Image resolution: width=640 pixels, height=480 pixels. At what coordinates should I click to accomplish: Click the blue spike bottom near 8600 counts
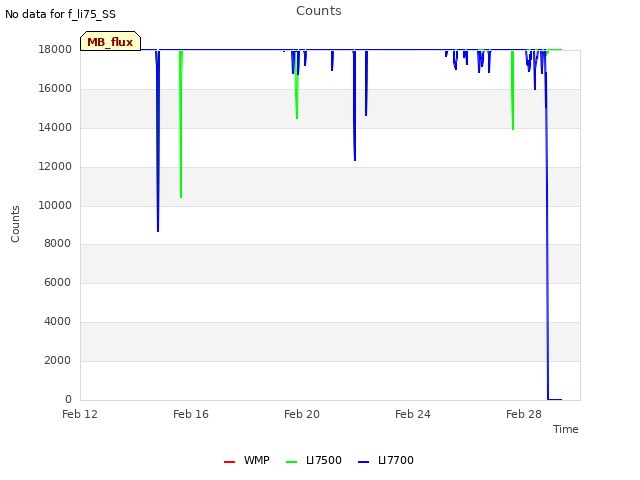158,231
